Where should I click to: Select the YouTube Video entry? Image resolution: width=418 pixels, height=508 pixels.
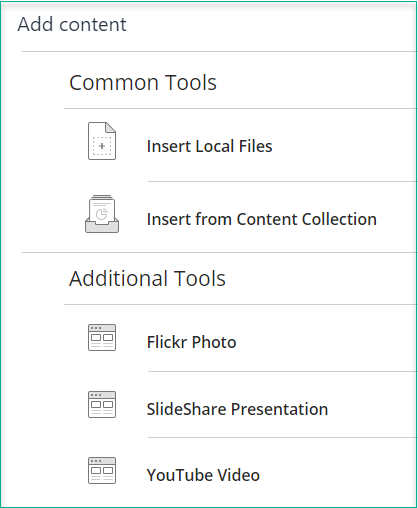click(x=203, y=475)
